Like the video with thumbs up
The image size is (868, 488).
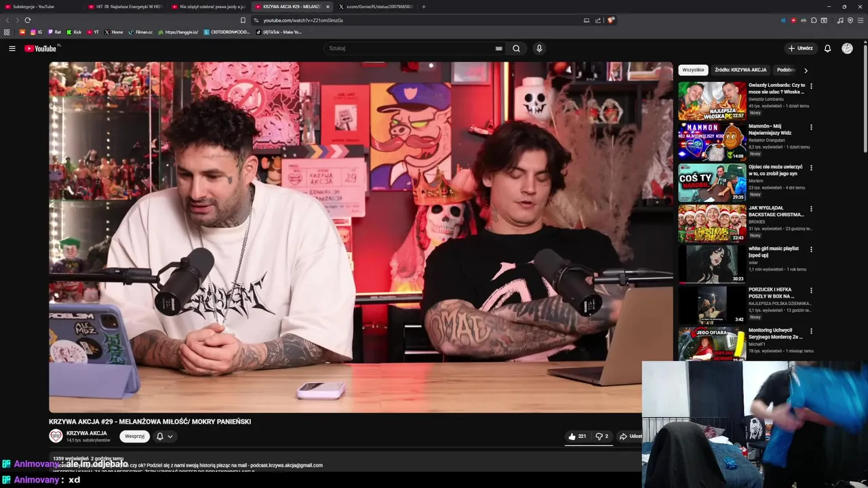click(x=577, y=436)
